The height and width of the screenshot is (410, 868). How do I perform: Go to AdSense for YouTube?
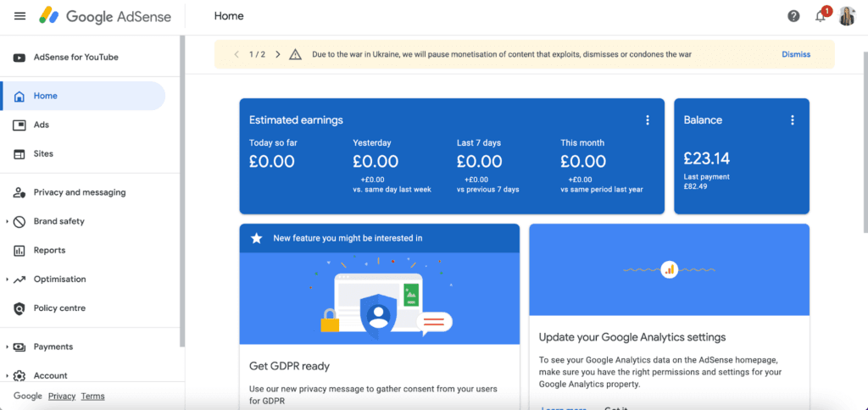coord(75,58)
